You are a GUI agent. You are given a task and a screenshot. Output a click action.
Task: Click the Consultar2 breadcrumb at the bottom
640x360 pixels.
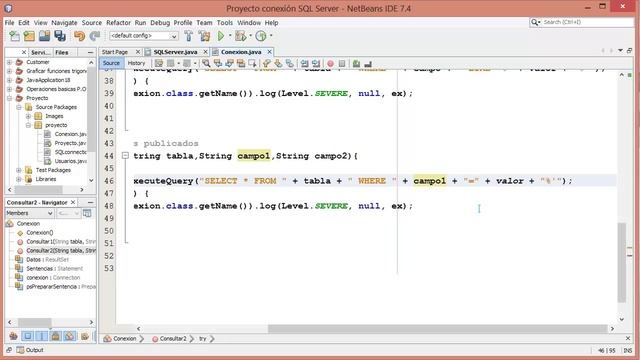coord(173,339)
